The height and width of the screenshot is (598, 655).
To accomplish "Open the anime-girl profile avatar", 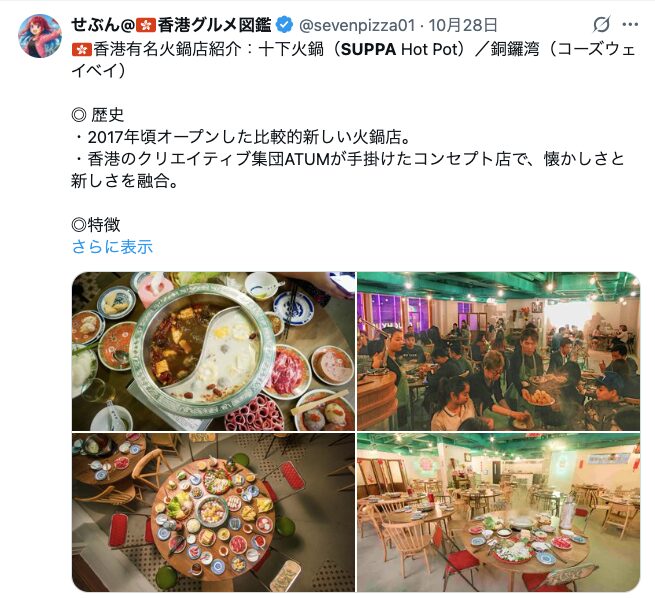I will (x=40, y=35).
